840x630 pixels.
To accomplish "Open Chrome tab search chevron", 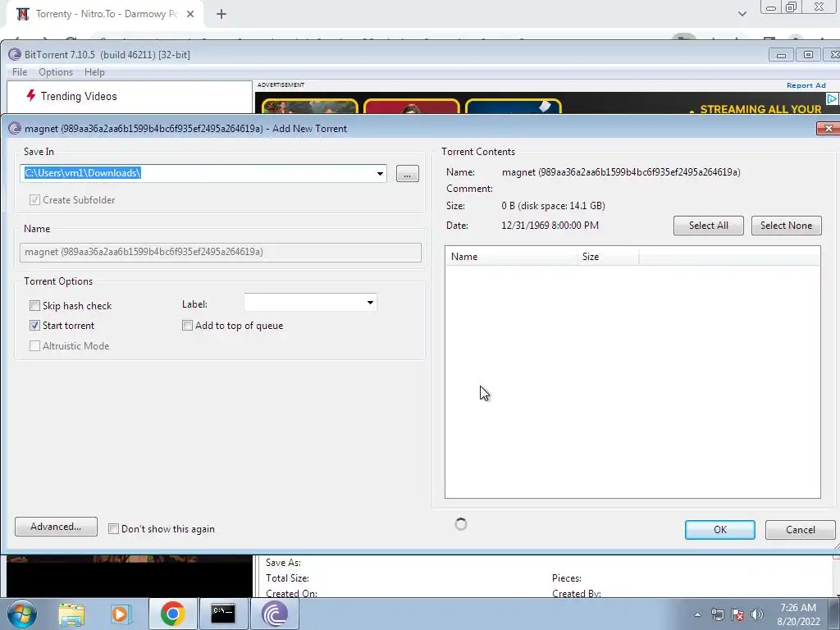I will point(742,14).
